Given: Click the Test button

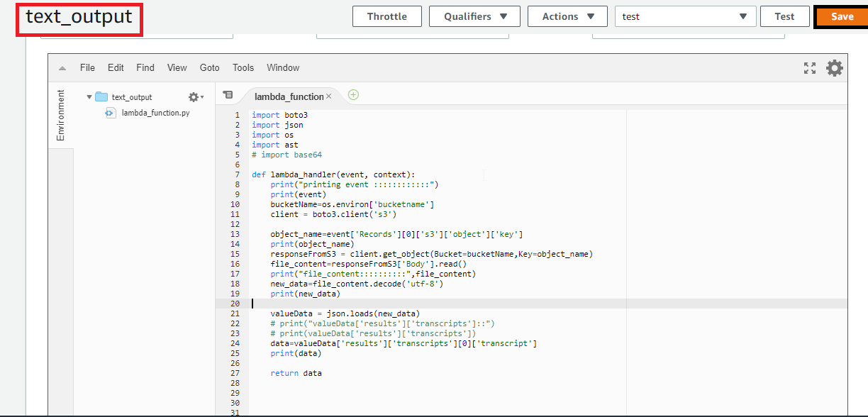Looking at the screenshot, I should [784, 16].
